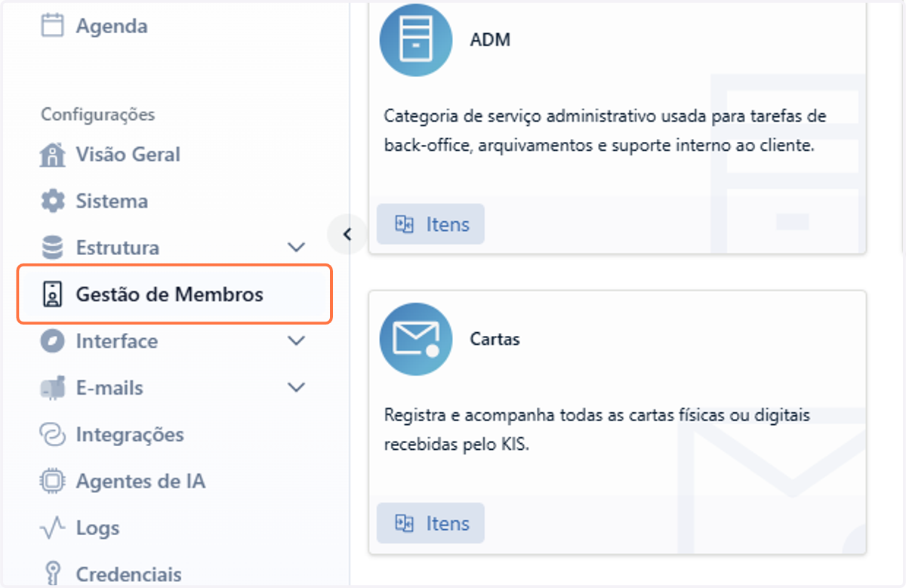Click the Sistema gear icon
The image size is (906, 588).
tap(52, 202)
